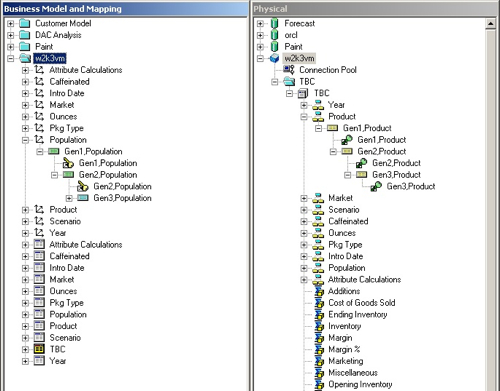Click the Gen2,Population key column icon
Image resolution: width=500 pixels, height=391 pixels.
[83, 186]
